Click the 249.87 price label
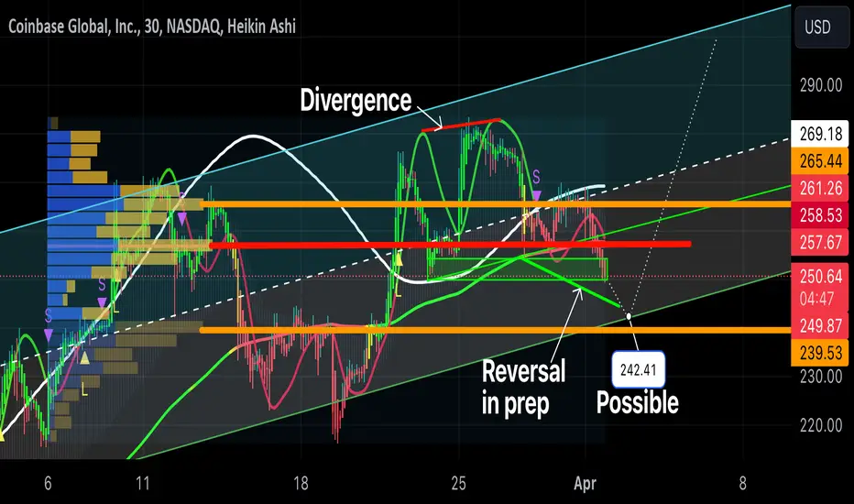Image resolution: width=854 pixels, height=504 pixels. tap(820, 326)
